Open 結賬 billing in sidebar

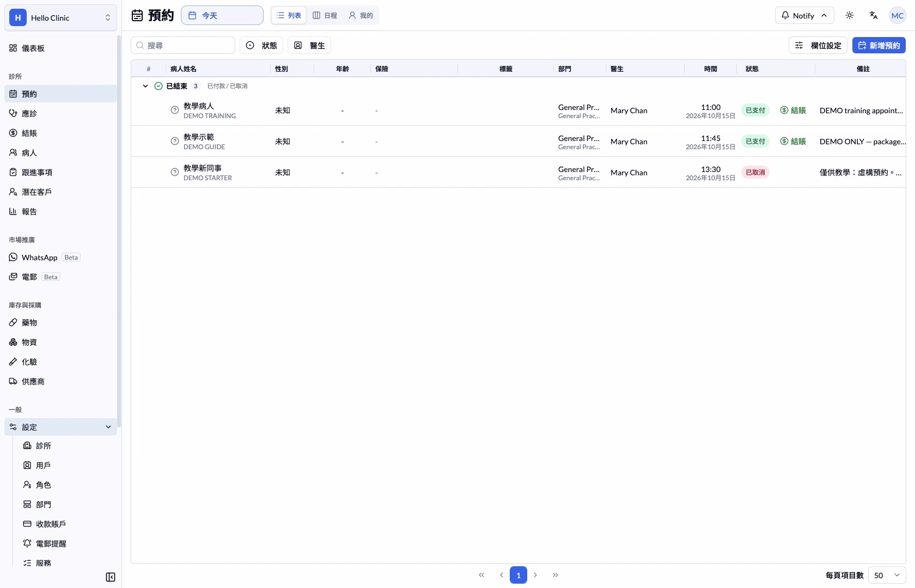(x=60, y=133)
